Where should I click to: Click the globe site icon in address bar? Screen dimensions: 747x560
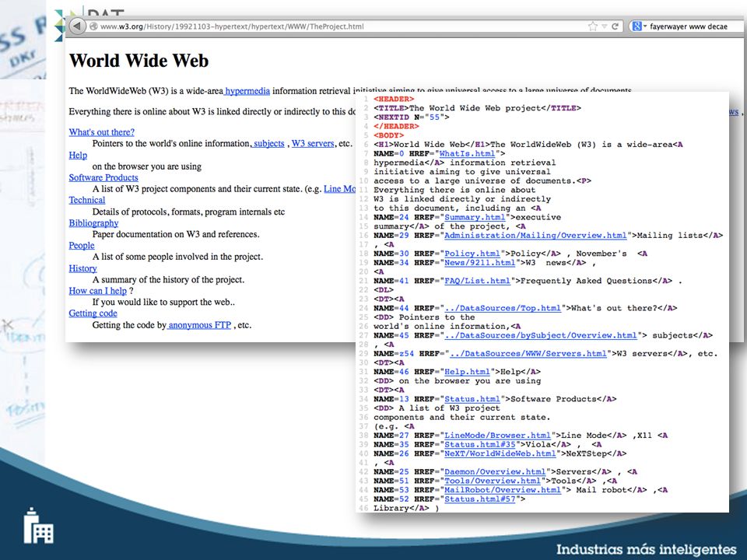[94, 26]
